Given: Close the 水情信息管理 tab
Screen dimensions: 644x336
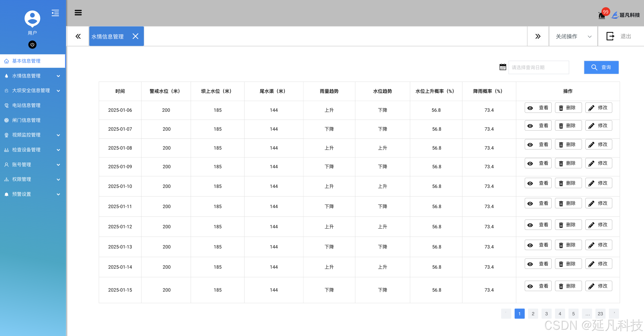Looking at the screenshot, I should point(136,36).
